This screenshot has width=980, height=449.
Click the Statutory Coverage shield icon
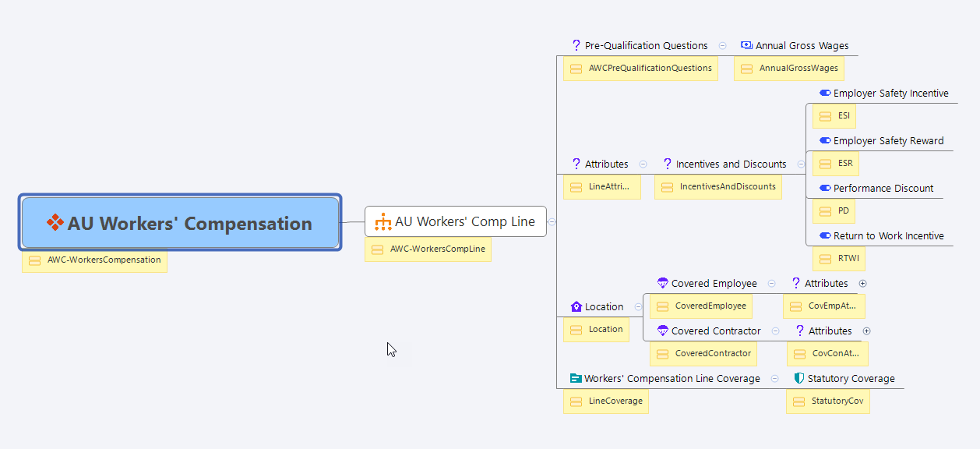click(798, 379)
